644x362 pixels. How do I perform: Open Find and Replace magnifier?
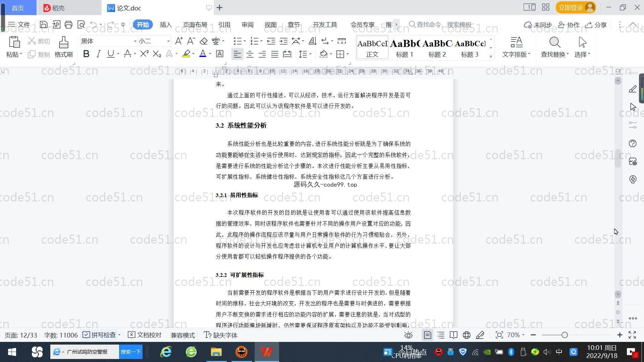click(555, 43)
